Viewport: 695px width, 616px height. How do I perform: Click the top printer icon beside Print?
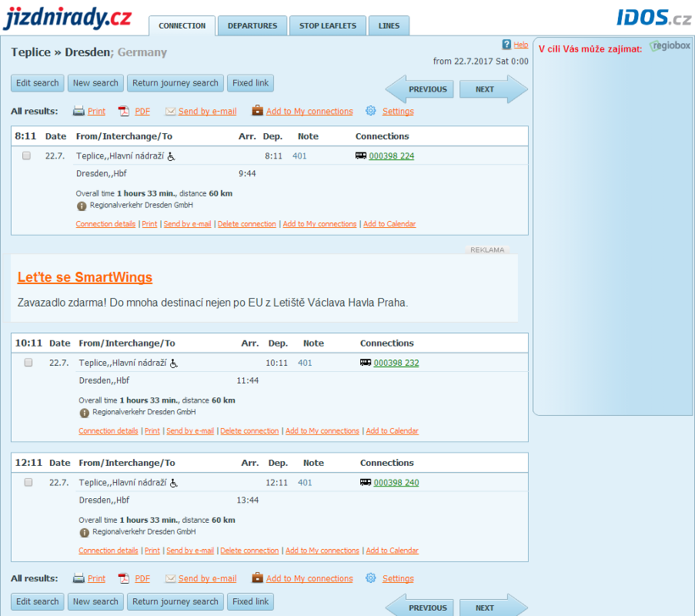coord(79,111)
